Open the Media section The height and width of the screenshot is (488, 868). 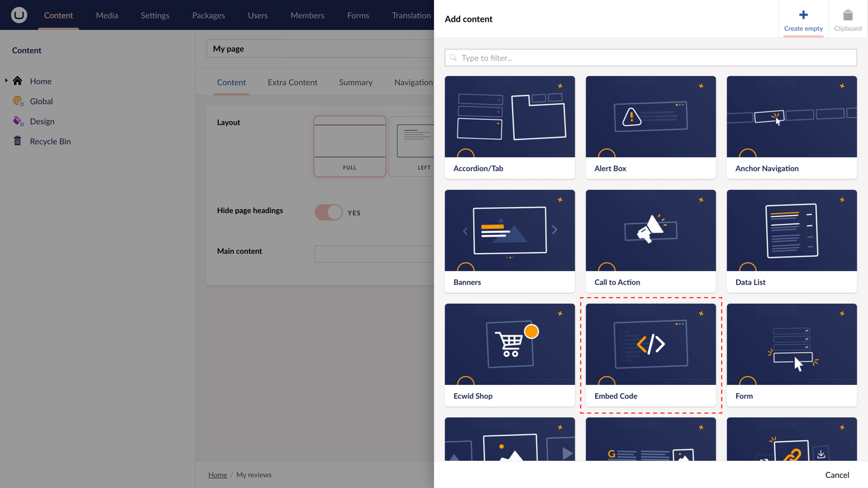click(107, 15)
